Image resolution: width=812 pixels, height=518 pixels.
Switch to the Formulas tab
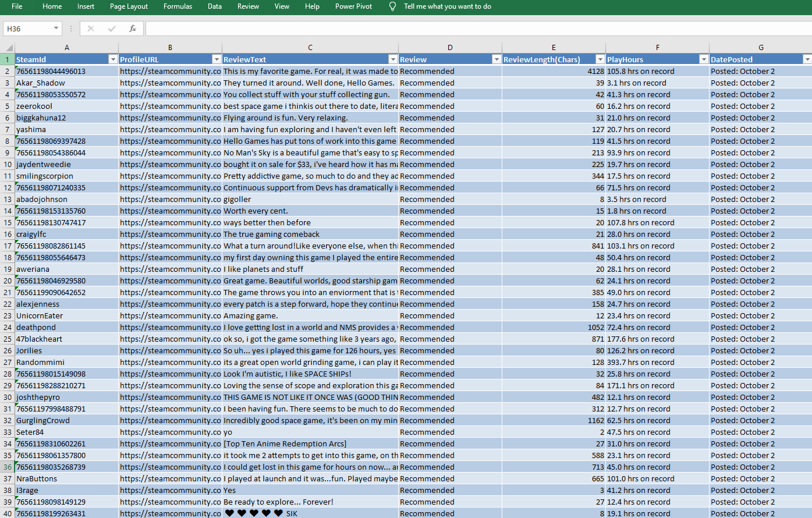coord(178,6)
